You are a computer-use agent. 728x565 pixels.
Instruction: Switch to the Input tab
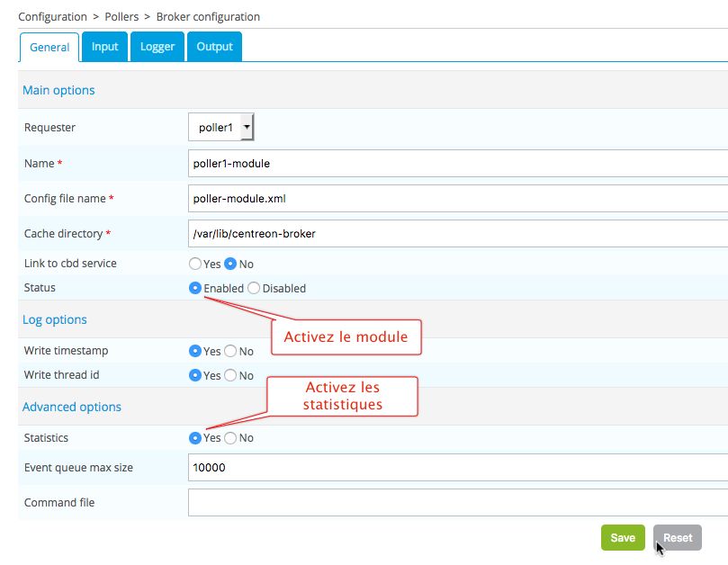[104, 47]
